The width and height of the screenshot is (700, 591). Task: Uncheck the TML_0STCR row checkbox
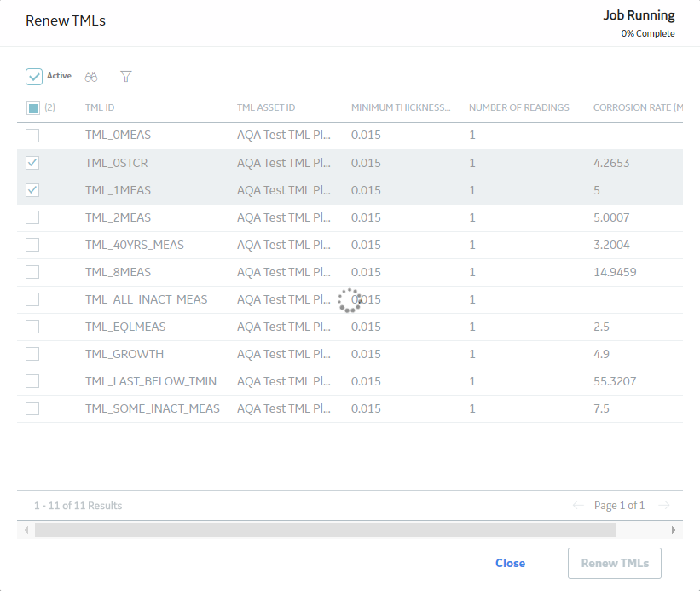click(x=32, y=163)
